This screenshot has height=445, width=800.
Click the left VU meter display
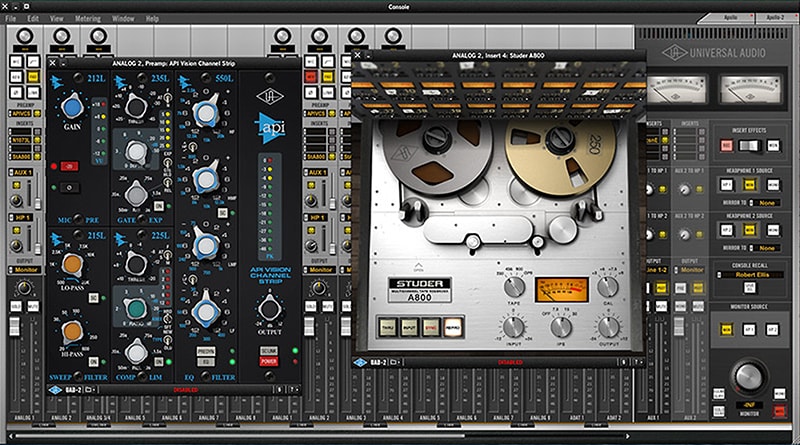pyautogui.click(x=676, y=89)
